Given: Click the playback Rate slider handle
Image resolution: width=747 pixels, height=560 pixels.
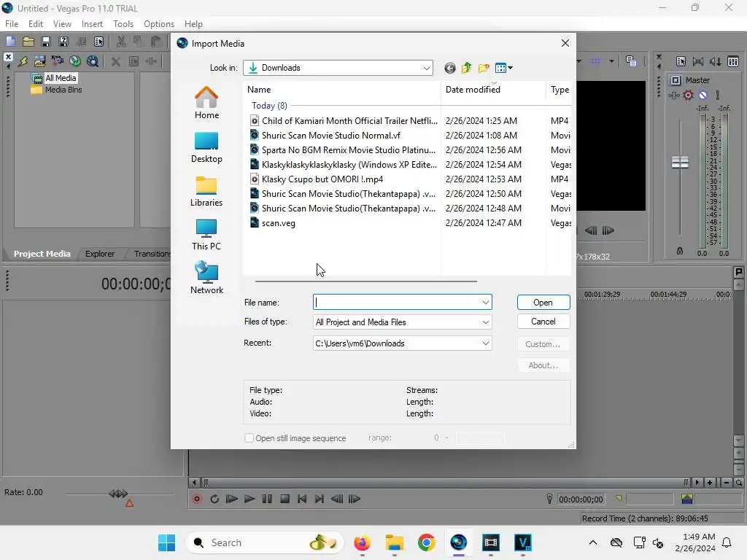Looking at the screenshot, I should coord(118,494).
